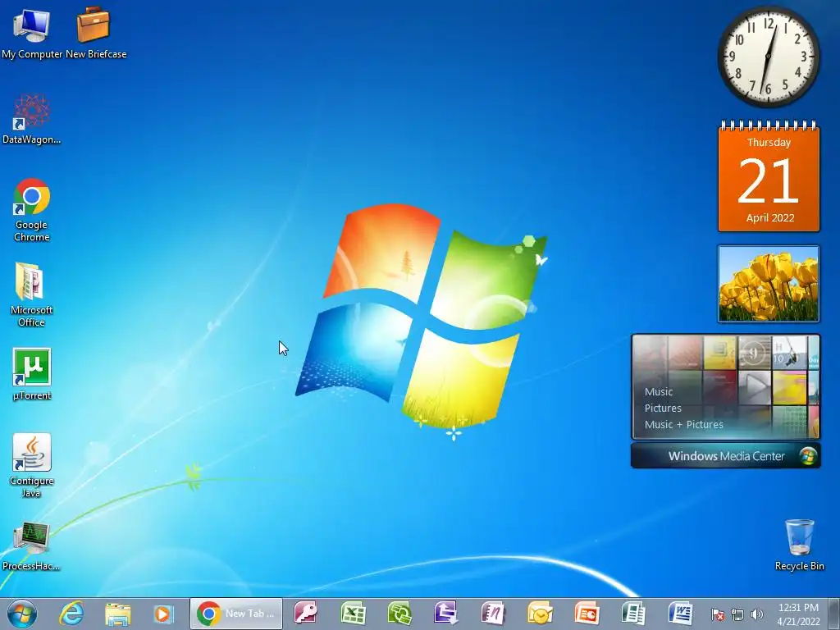
Task: Launch Microsoft Excel from the taskbar
Action: [x=353, y=614]
